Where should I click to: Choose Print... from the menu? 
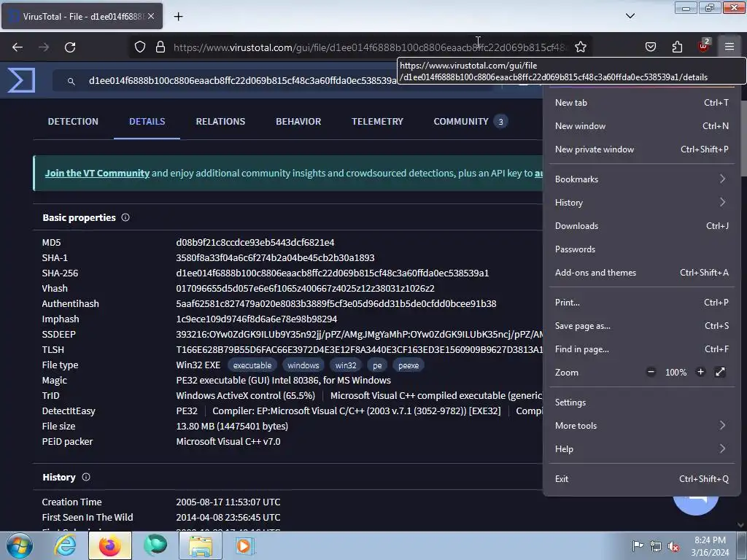point(642,303)
